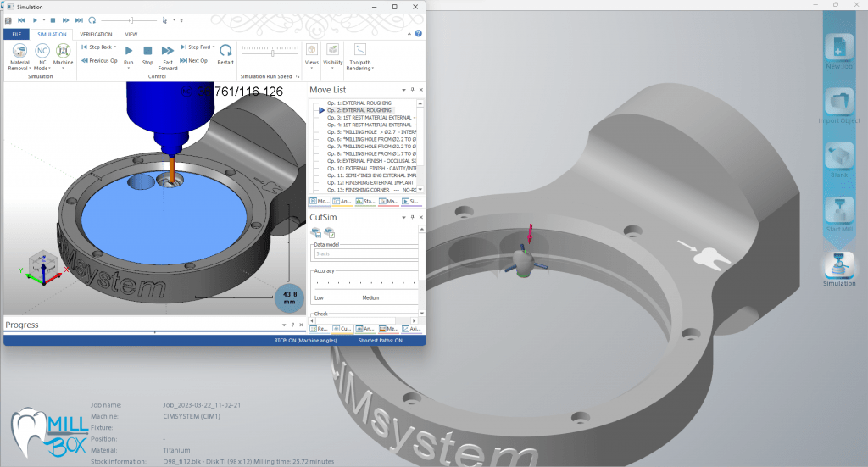868x467 pixels.
Task: Fast Forward the simulation
Action: [168, 58]
